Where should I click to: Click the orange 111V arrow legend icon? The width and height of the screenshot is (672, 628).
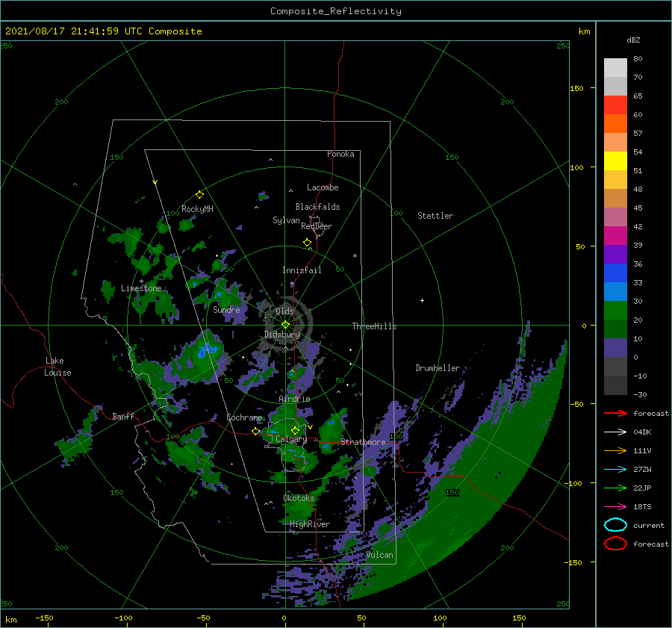pyautogui.click(x=615, y=450)
